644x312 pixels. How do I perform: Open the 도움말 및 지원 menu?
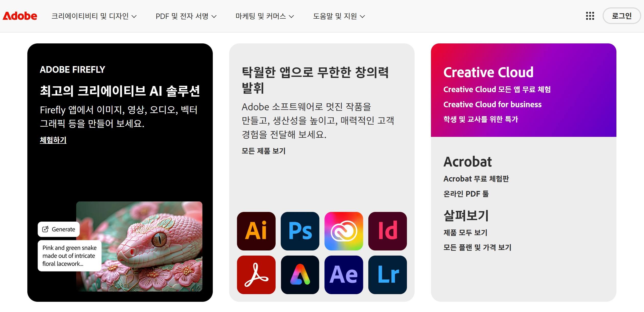339,16
